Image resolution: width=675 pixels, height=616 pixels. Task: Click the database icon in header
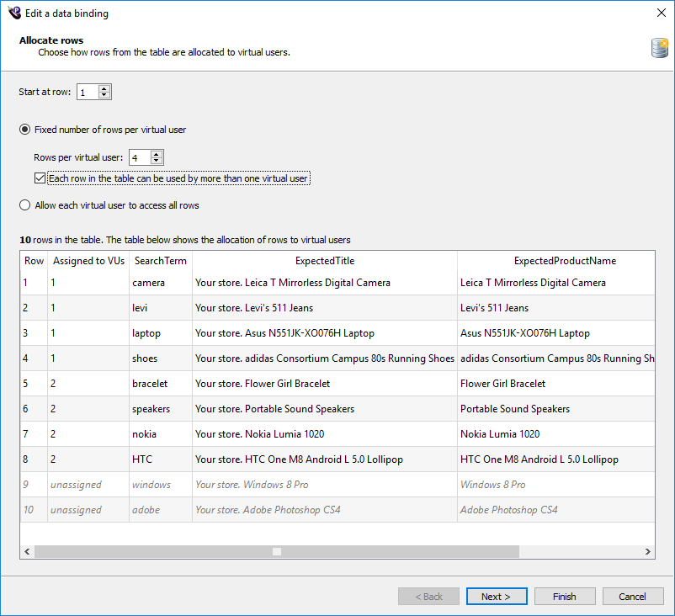[659, 48]
